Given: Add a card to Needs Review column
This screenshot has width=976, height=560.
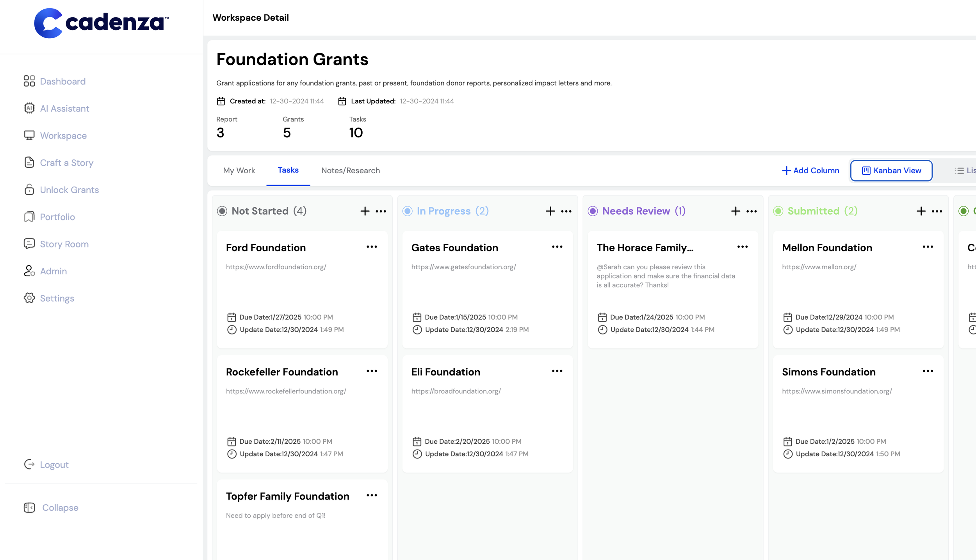Looking at the screenshot, I should [736, 211].
